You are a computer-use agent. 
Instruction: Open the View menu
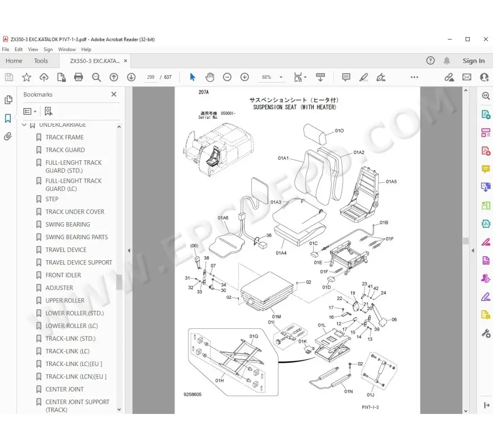click(33, 49)
